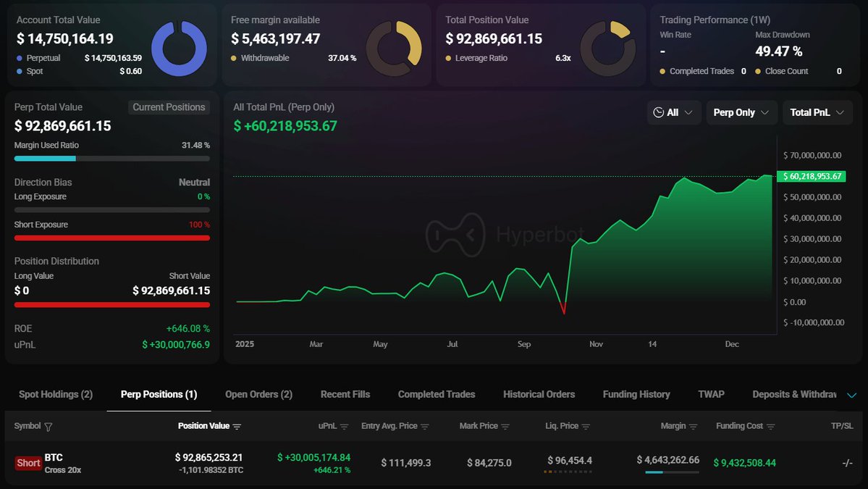Image resolution: width=868 pixels, height=489 pixels.
Task: Click the funding cost $9,432,508.44
Action: pyautogui.click(x=744, y=462)
